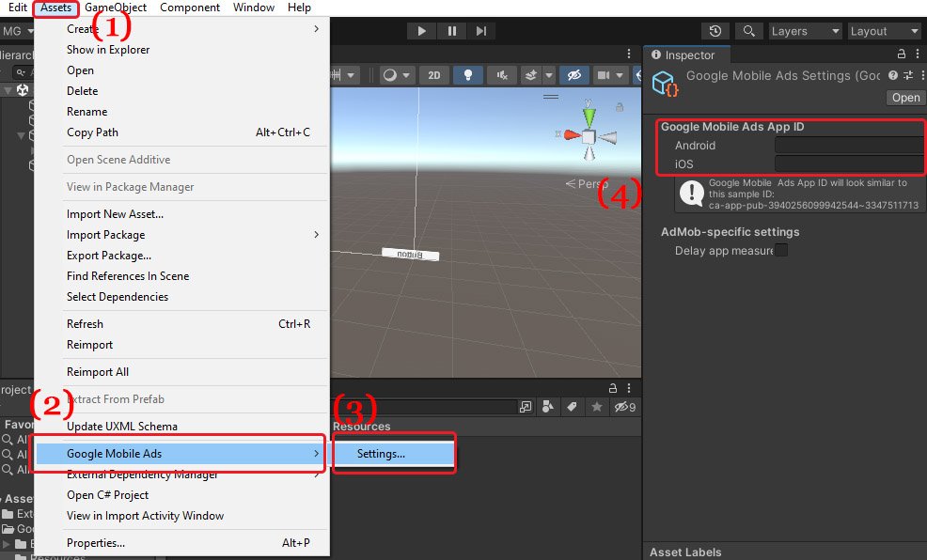
Task: Click Import New Asset... menu entry
Action: point(115,214)
